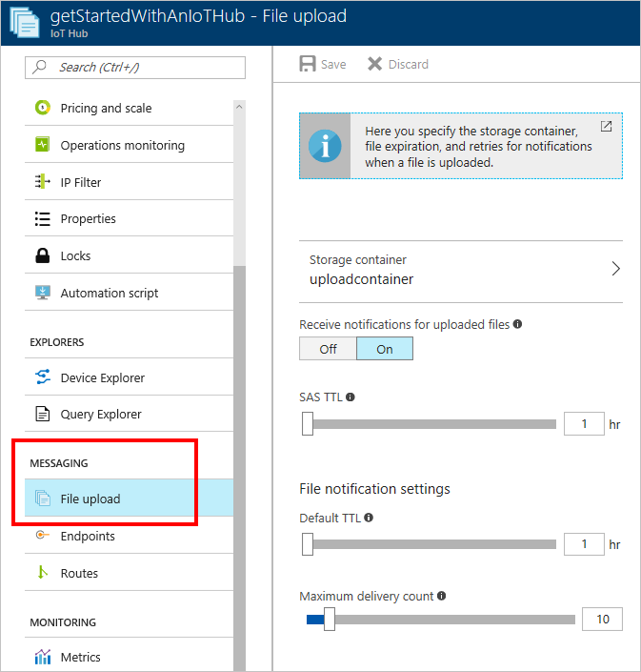
Task: Click the Properties list icon
Action: (43, 218)
